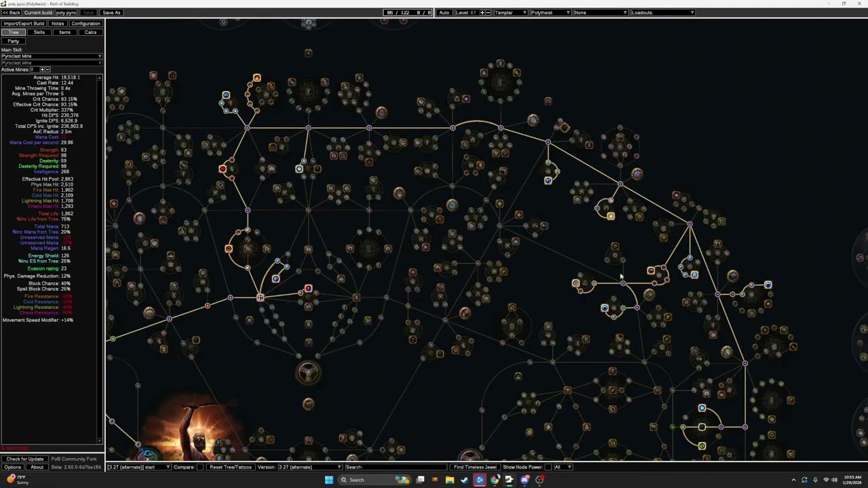868x488 pixels.
Task: Click the 86 / 122 passive points counter
Action: pos(398,12)
